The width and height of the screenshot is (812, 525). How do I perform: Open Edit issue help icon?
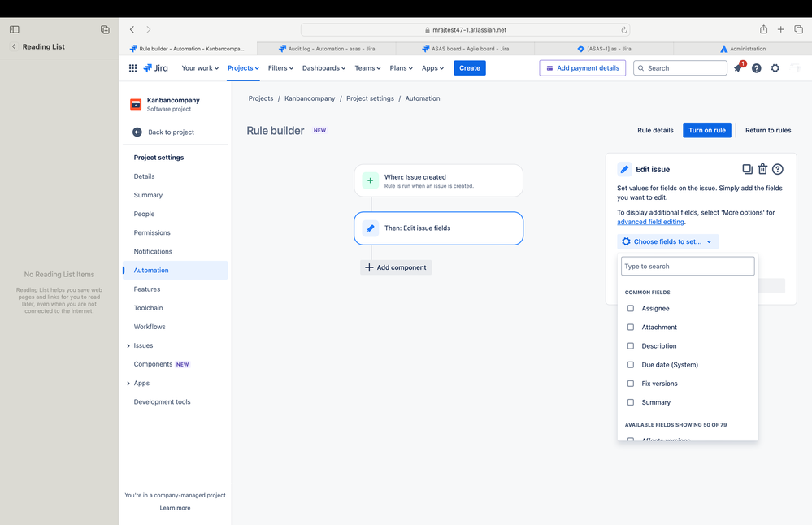pos(778,169)
